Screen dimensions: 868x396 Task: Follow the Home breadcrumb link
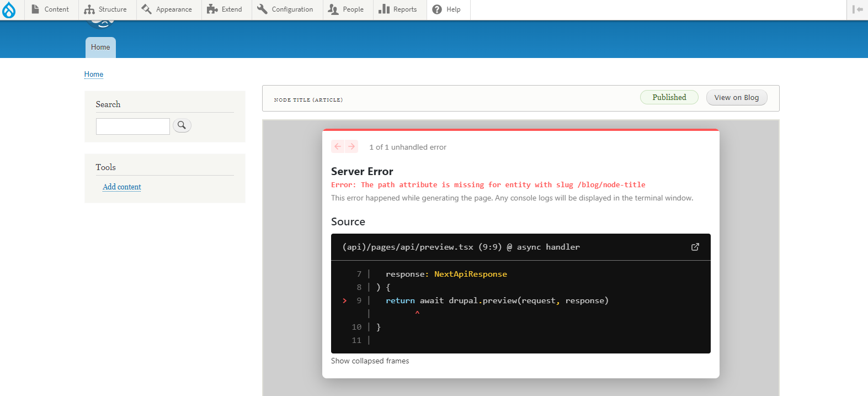94,74
